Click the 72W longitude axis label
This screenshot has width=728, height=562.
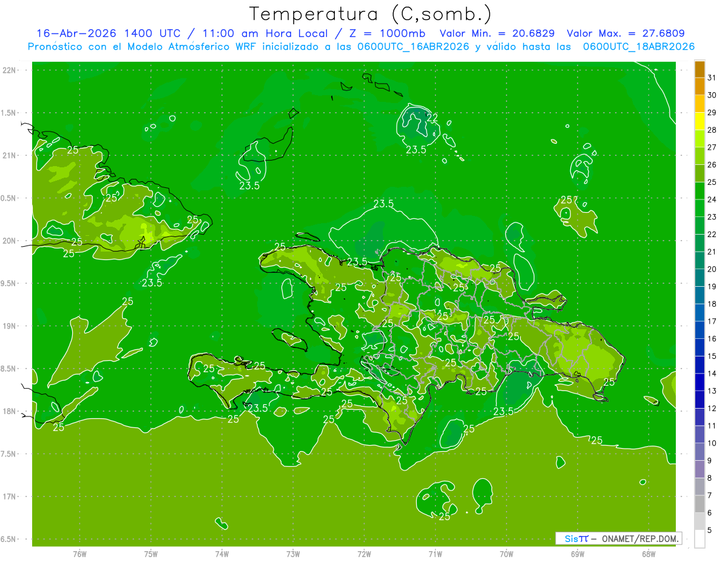coord(364,554)
